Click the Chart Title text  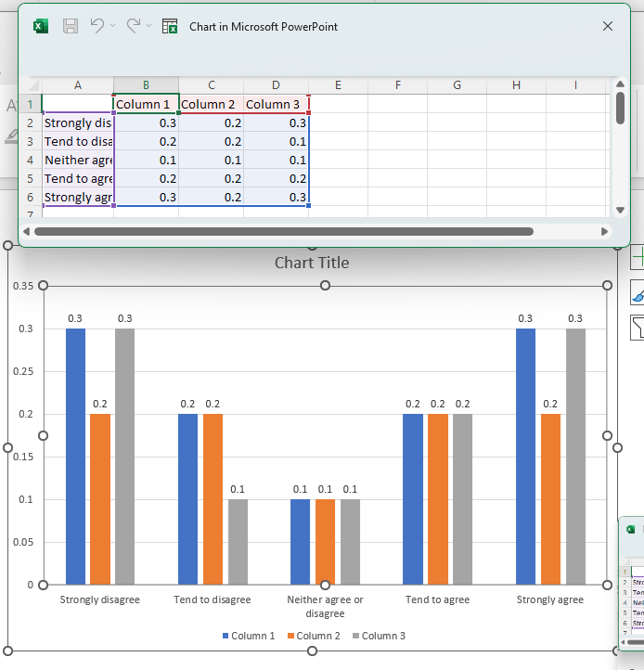312,263
